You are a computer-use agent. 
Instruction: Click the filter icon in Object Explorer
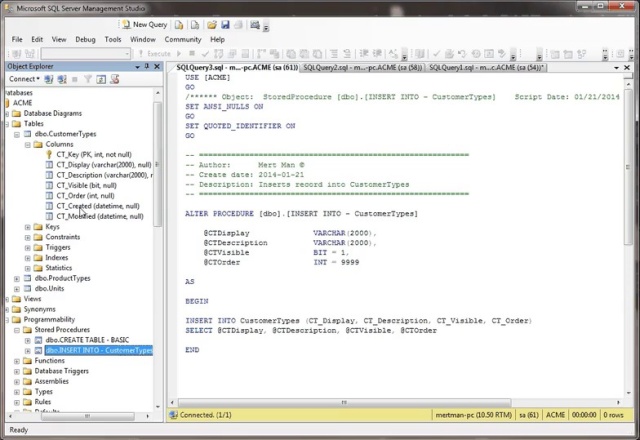pyautogui.click(x=87, y=79)
